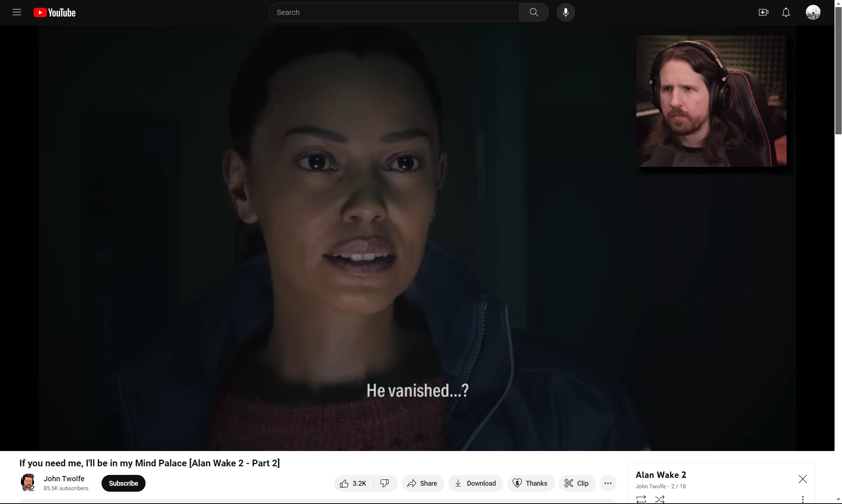The height and width of the screenshot is (504, 842).
Task: Toggle loop playlist
Action: point(641,499)
